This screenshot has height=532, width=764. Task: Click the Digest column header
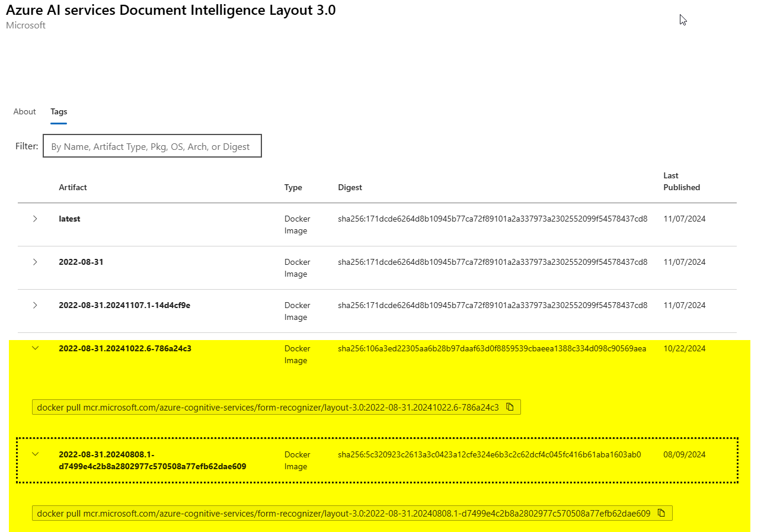[350, 187]
